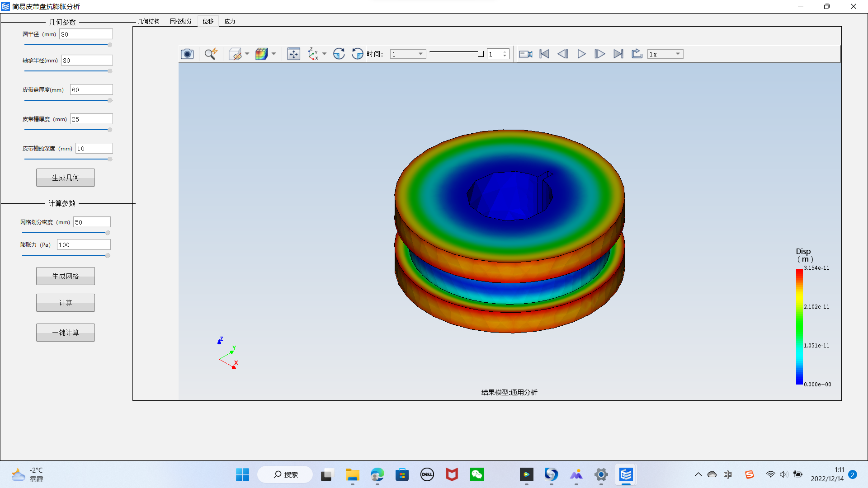868x488 pixels.
Task: Click the time slider handle in the toolbar
Action: click(x=481, y=54)
